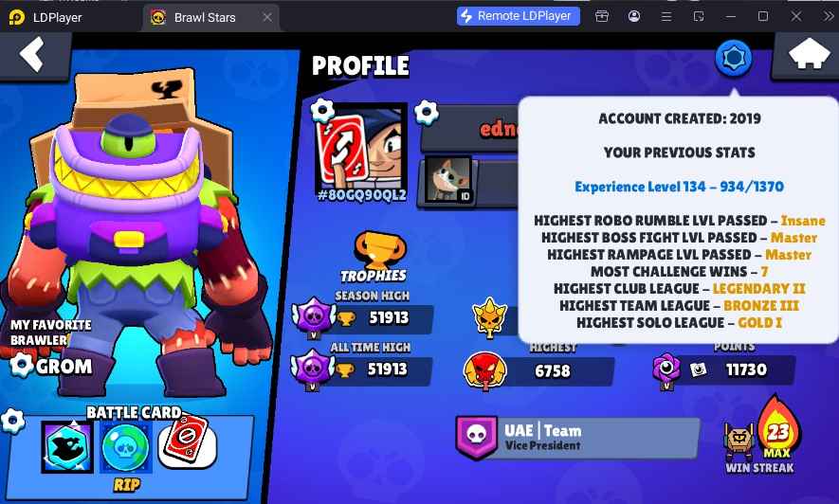Viewport: 839px width, 504px height.
Task: View the 23 max win streak badge
Action: pos(777,428)
